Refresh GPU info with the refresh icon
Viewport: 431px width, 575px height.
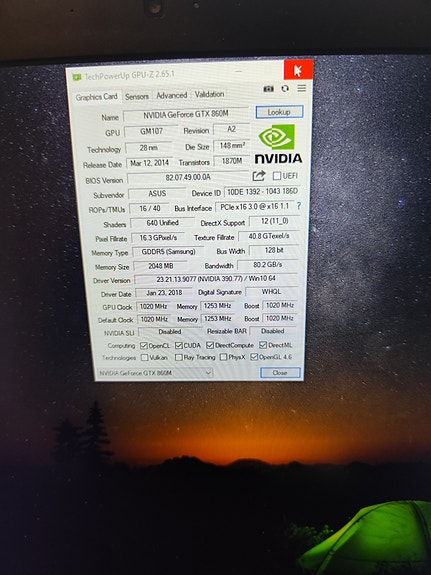pos(285,88)
